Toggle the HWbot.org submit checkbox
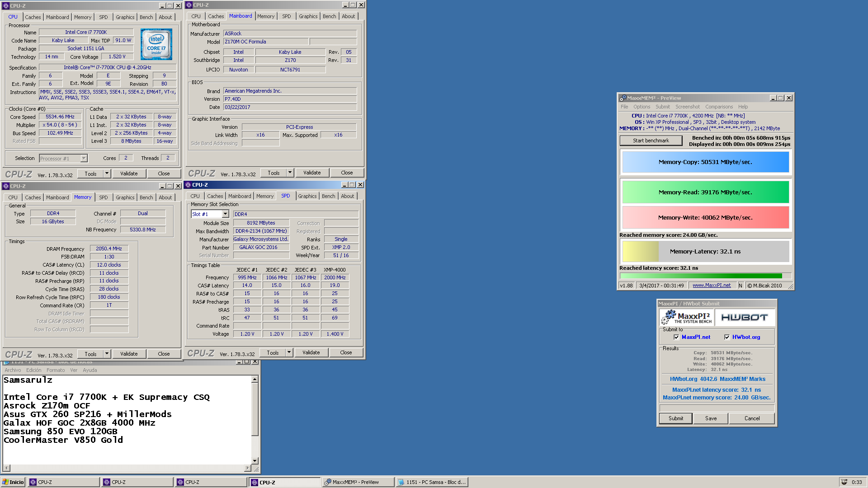The height and width of the screenshot is (488, 868). (x=727, y=337)
